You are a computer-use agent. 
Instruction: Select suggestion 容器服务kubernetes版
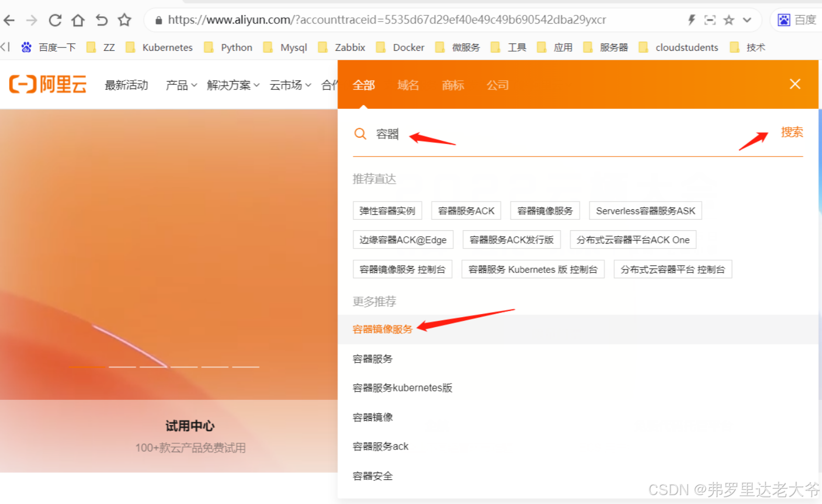click(x=402, y=388)
